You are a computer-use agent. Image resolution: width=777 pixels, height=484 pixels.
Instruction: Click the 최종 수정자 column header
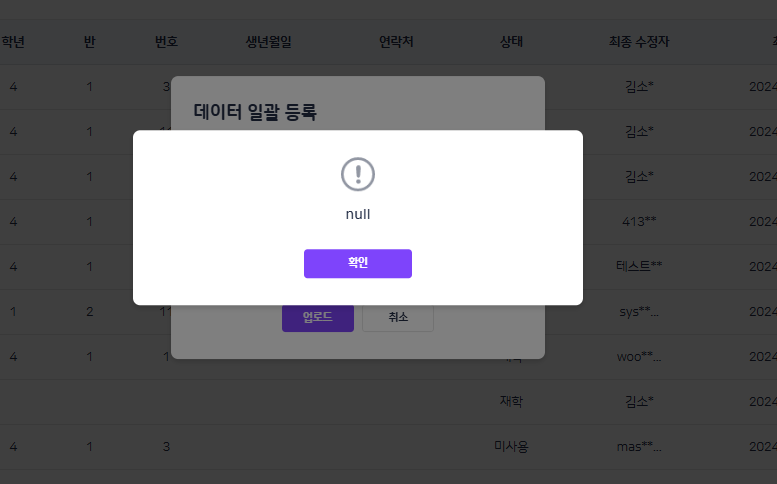pos(638,42)
